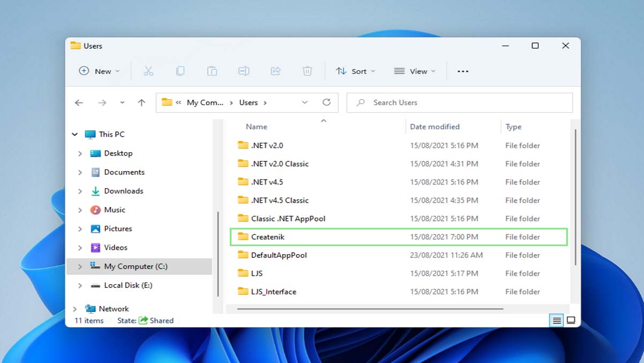Click the 'My Com...' breadcrumb segment

[205, 102]
